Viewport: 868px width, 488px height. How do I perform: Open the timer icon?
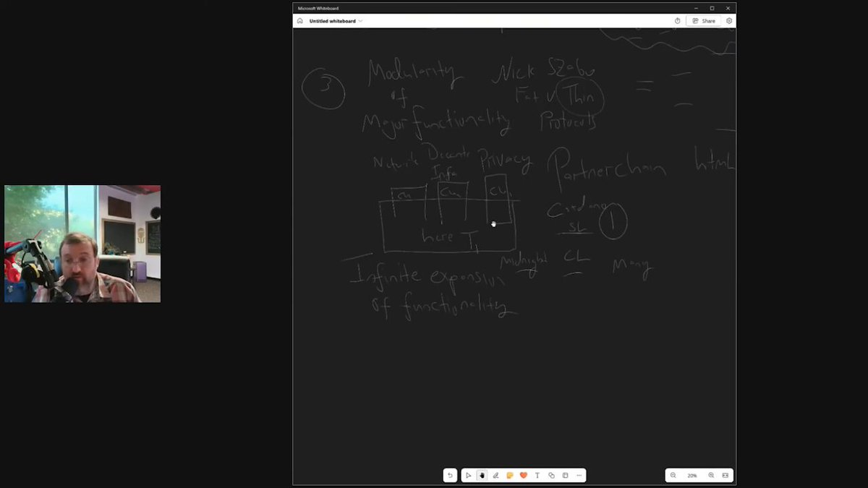678,21
